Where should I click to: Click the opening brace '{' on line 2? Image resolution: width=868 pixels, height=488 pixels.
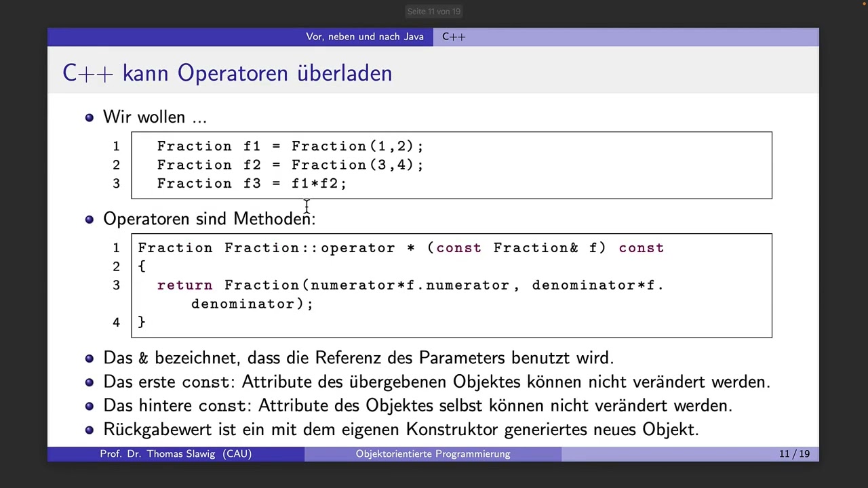click(x=142, y=266)
